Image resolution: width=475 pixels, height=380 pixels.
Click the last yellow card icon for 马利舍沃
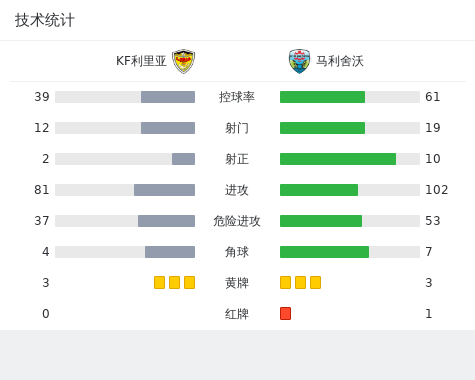tap(315, 282)
